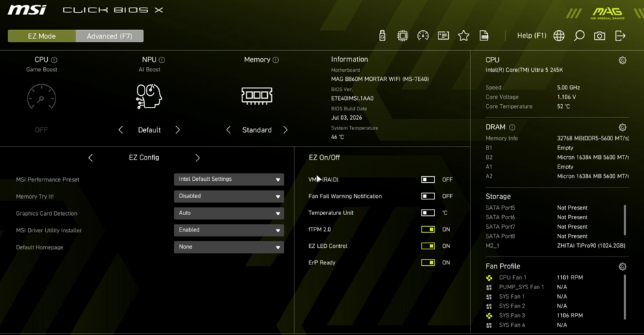Open the M-Flash USB BIOS update icon
This screenshot has height=335, width=644.
click(382, 36)
